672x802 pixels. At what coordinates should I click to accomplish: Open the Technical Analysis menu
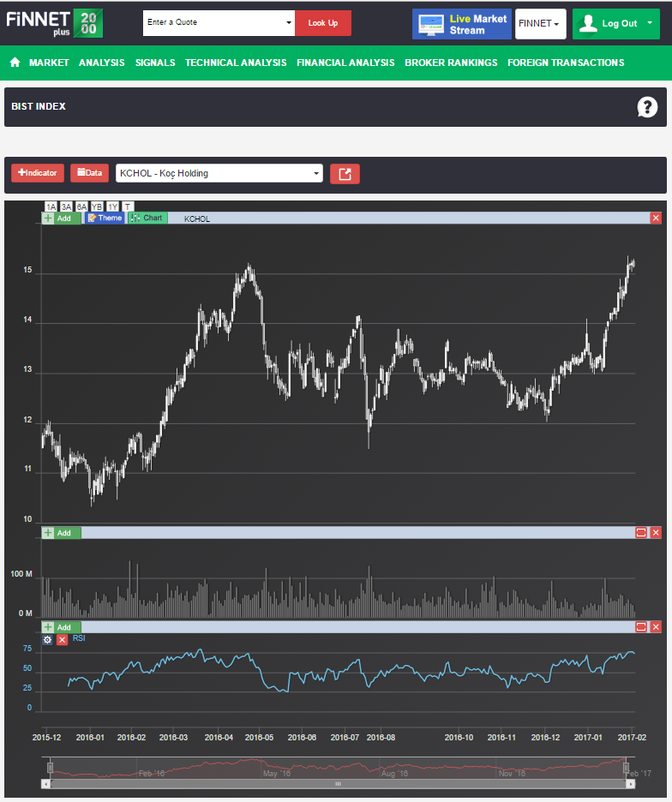point(236,63)
